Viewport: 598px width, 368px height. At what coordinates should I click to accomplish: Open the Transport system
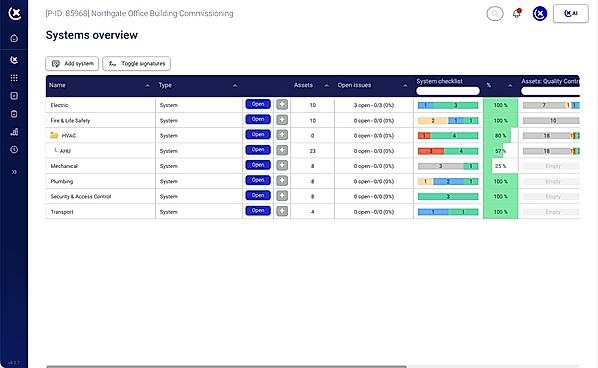[x=258, y=211]
